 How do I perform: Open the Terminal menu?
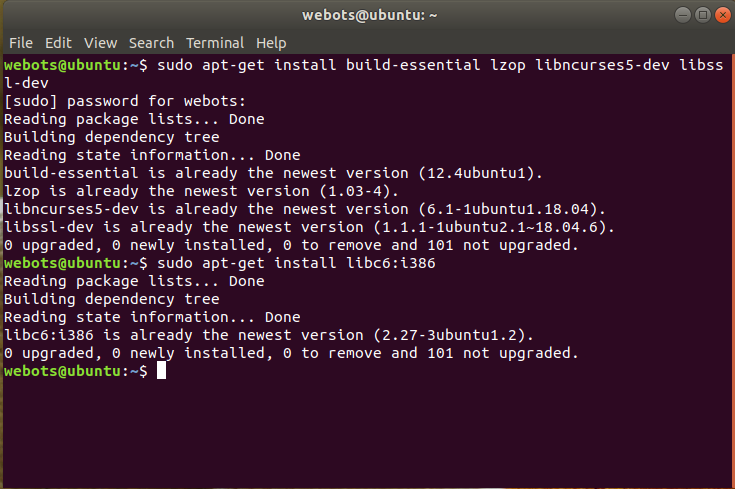coord(215,43)
